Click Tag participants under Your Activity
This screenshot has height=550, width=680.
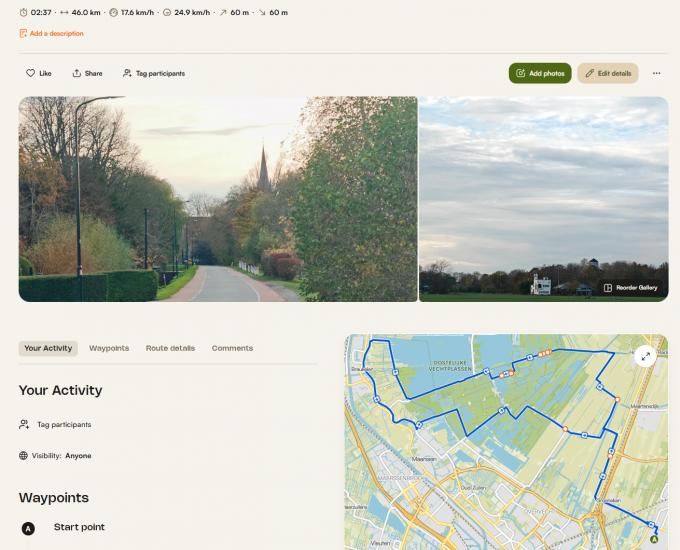click(63, 425)
